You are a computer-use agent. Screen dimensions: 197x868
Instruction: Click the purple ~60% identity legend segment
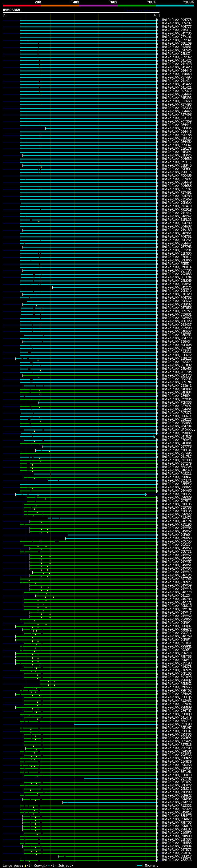pos(98,6)
